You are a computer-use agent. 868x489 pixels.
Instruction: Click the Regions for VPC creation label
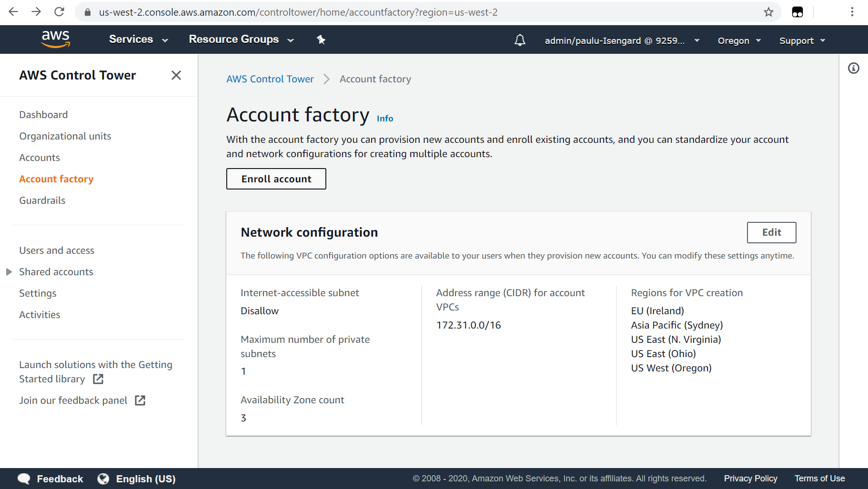(687, 293)
